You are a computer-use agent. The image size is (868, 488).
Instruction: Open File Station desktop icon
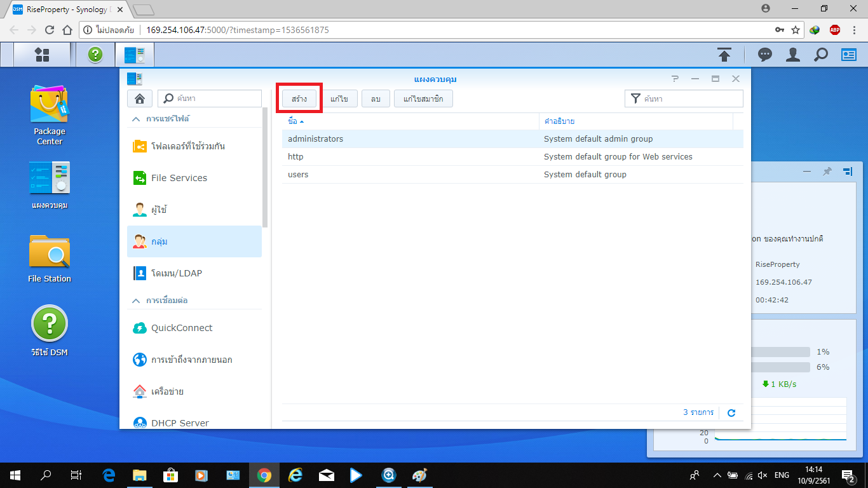point(49,259)
